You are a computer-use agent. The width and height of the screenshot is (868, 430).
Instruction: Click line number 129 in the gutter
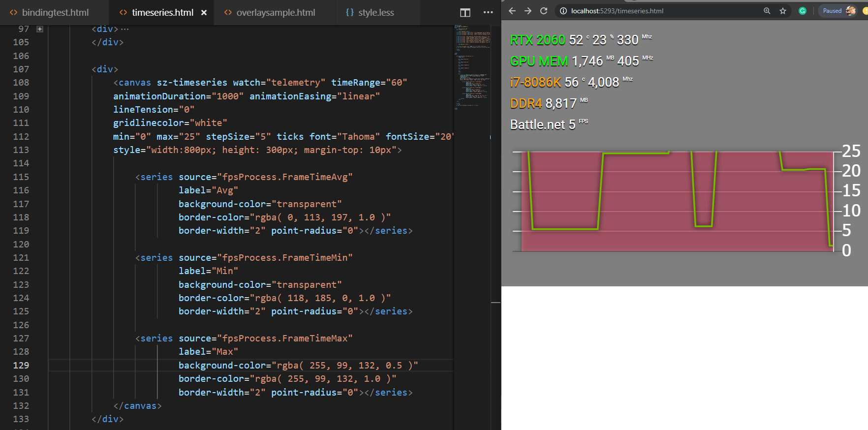[x=21, y=365]
